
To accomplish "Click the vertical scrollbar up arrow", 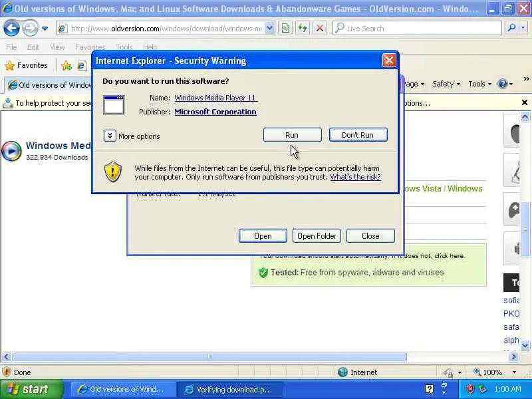I will click(525, 117).
